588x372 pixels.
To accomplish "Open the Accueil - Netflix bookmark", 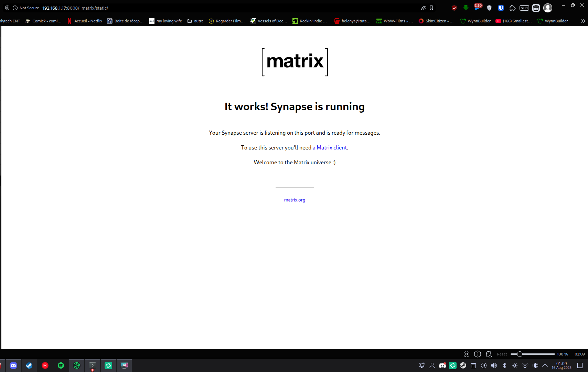I will pyautogui.click(x=85, y=21).
